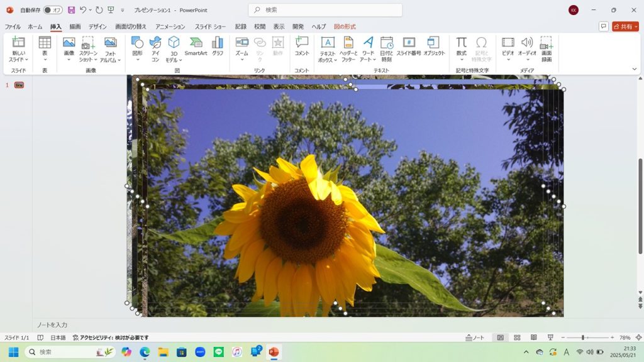Viewport: 644px width, 362px height.
Task: Click the SmartArt icon in ribbon
Action: point(196,46)
